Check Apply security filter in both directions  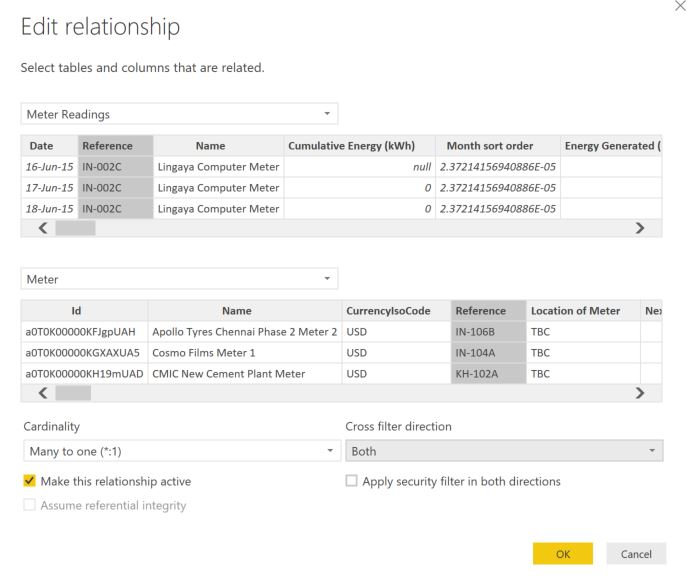tap(351, 481)
